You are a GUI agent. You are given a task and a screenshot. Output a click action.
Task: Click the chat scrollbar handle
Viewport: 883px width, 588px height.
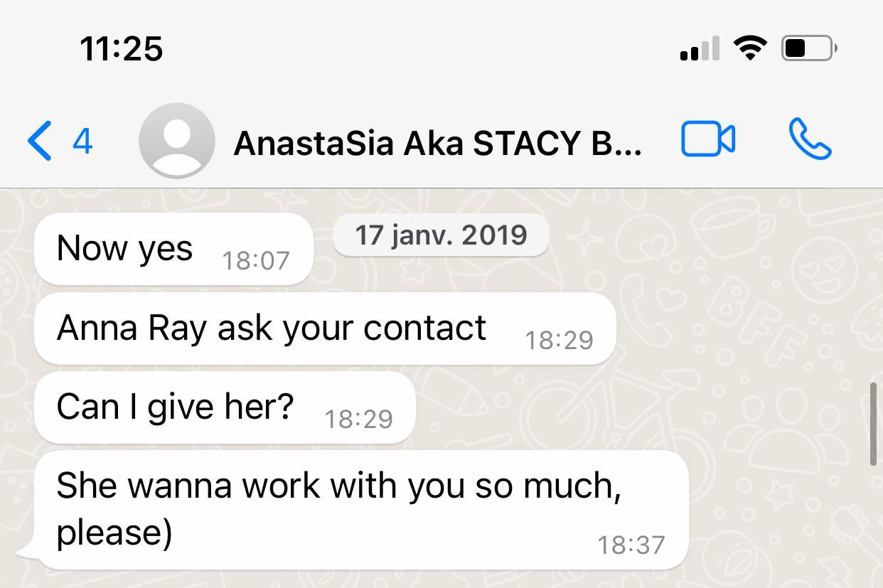874,423
